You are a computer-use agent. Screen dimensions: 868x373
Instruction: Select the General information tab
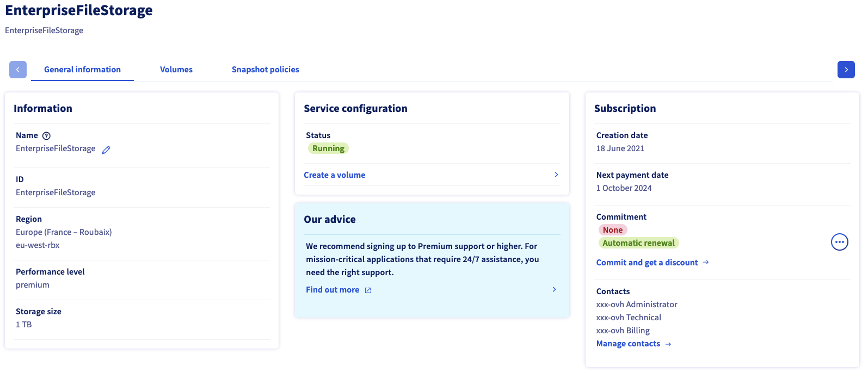82,70
